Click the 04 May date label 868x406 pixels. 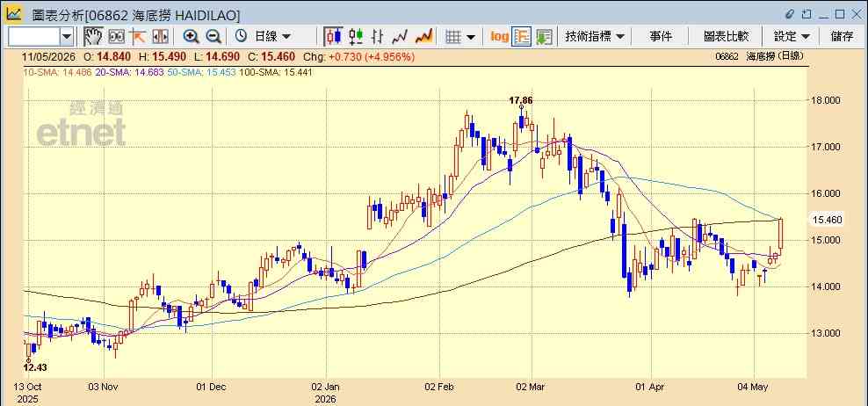point(755,387)
